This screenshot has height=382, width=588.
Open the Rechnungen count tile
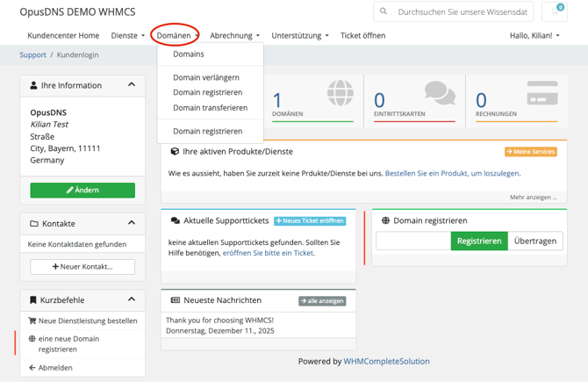[x=517, y=101]
